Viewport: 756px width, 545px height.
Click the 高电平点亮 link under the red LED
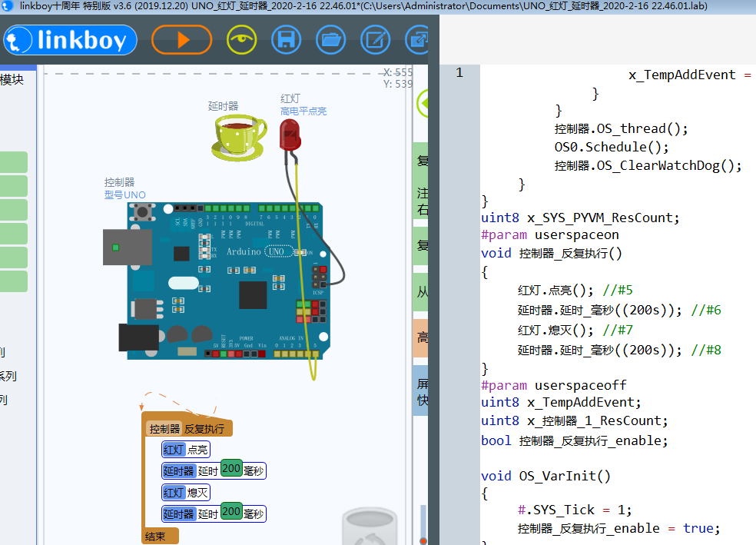point(303,111)
